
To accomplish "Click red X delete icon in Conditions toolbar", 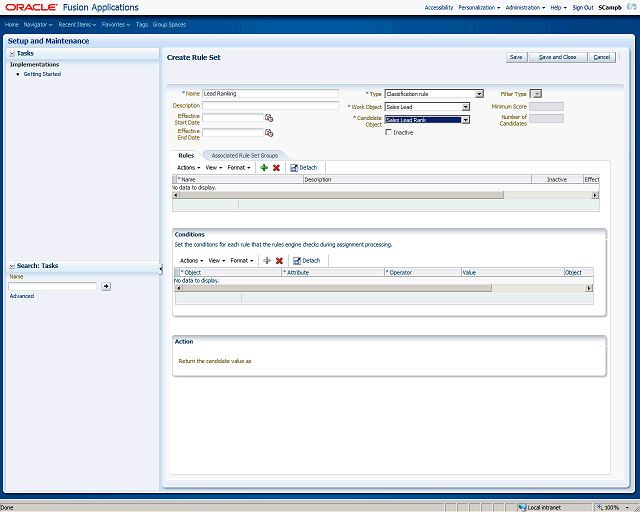I will tap(279, 261).
